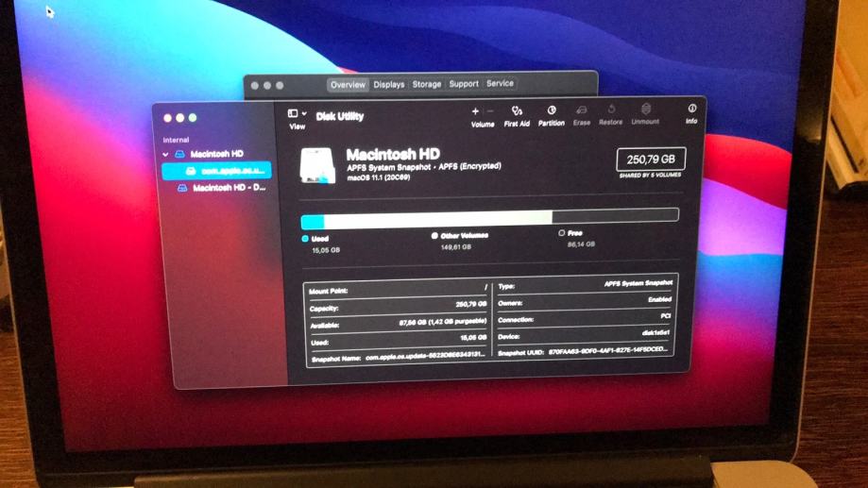
Task: Run First Aid on the disk
Action: click(517, 116)
